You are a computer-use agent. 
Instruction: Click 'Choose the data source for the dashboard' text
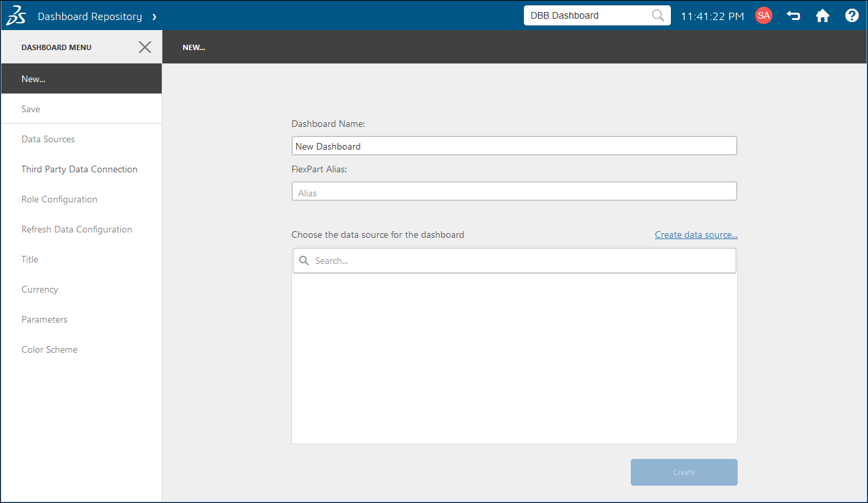378,234
